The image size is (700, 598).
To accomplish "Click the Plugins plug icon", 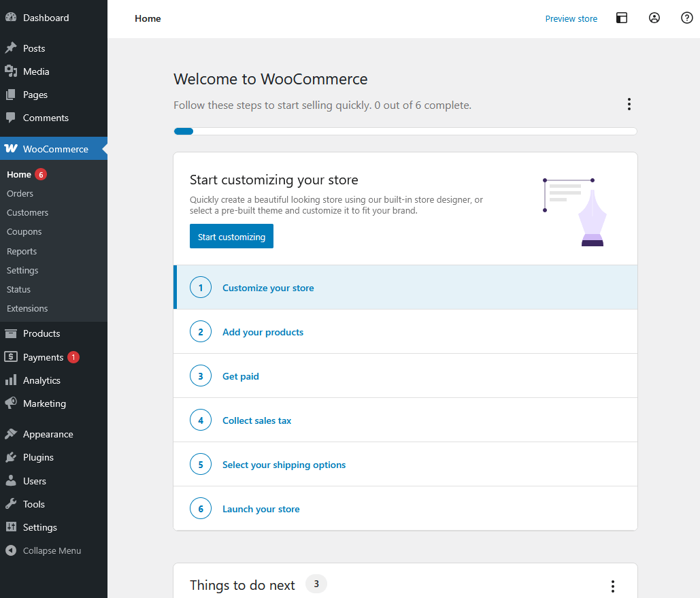I will pyautogui.click(x=11, y=457).
